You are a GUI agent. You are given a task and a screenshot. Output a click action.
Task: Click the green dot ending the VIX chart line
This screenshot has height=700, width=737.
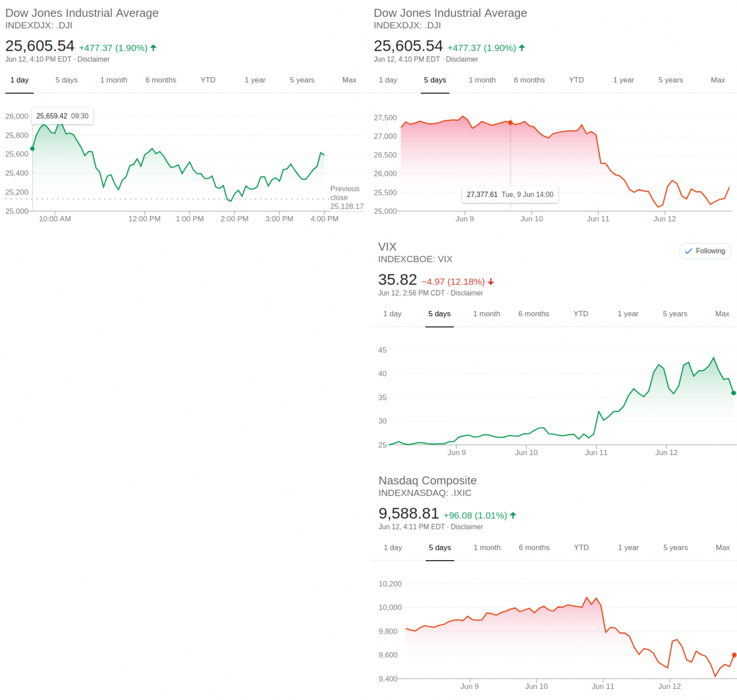[734, 393]
